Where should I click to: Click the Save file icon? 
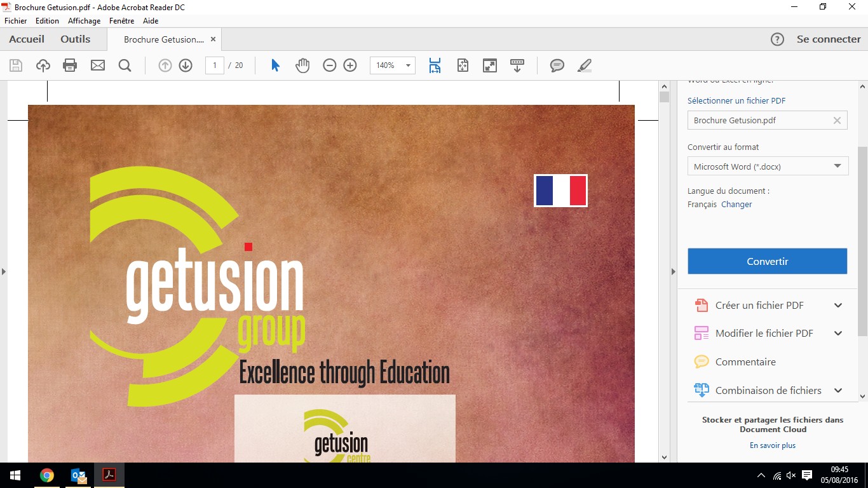[16, 65]
